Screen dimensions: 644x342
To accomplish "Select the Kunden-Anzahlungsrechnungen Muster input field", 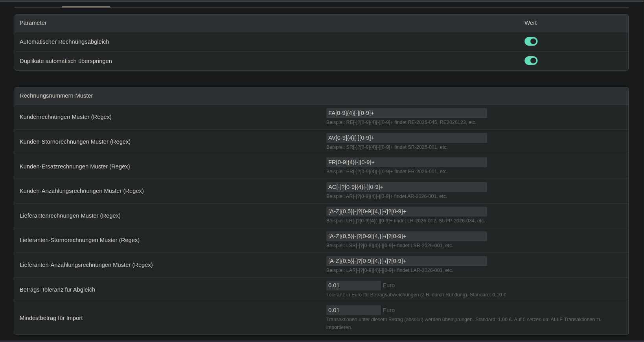I will (406, 187).
